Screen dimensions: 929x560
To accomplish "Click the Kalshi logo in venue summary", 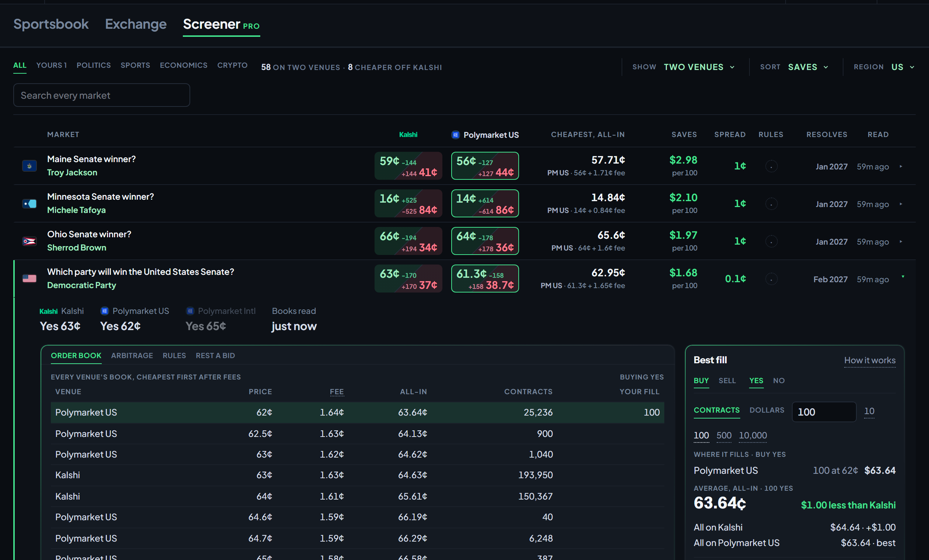I will (x=48, y=311).
